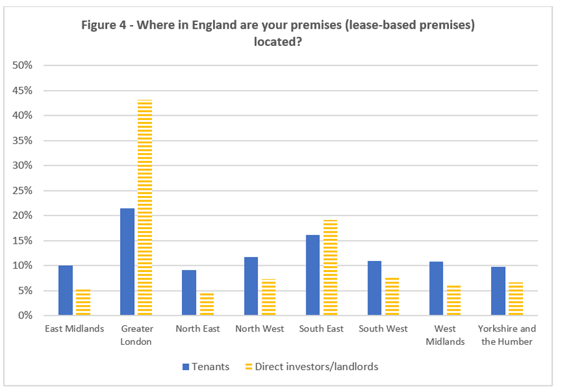Click the North West Tenants blue bar
This screenshot has width=588, height=392.
tap(251, 286)
